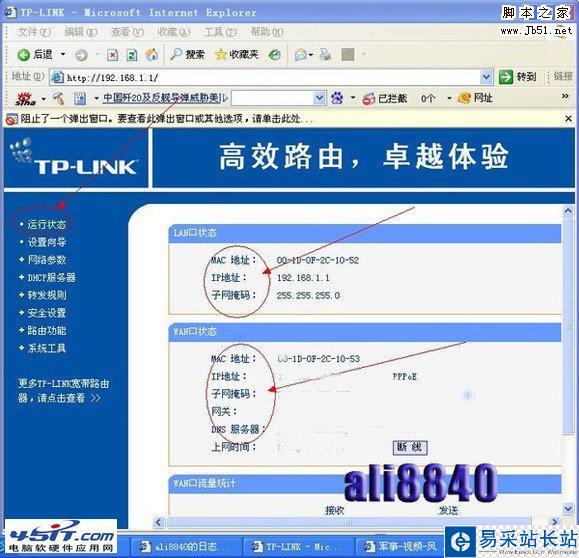Click the 断线 disconnect button

pos(410,448)
